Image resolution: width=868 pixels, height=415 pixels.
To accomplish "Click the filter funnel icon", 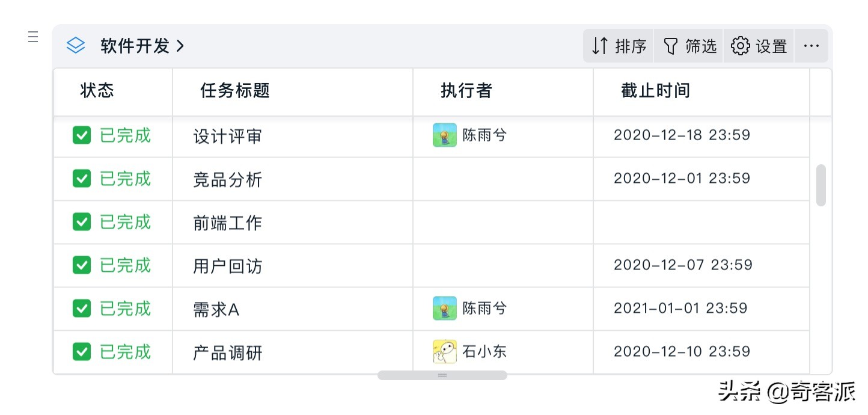I will click(x=670, y=46).
